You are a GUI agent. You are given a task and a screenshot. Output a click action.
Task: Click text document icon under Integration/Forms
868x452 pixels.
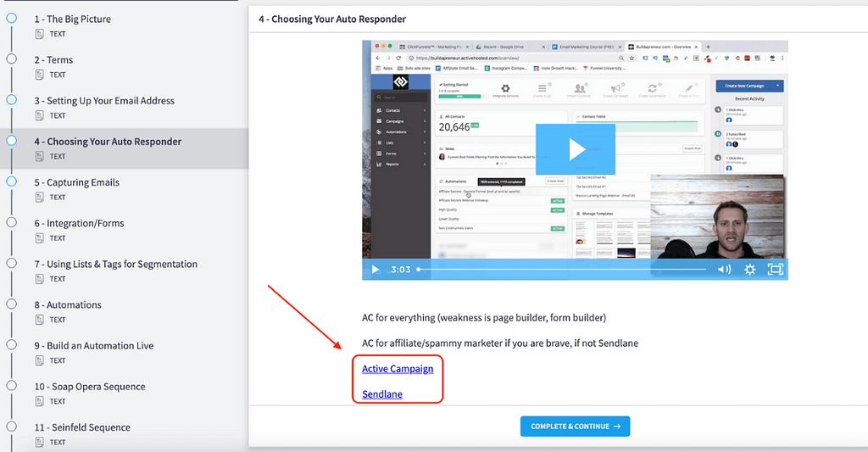(x=39, y=238)
